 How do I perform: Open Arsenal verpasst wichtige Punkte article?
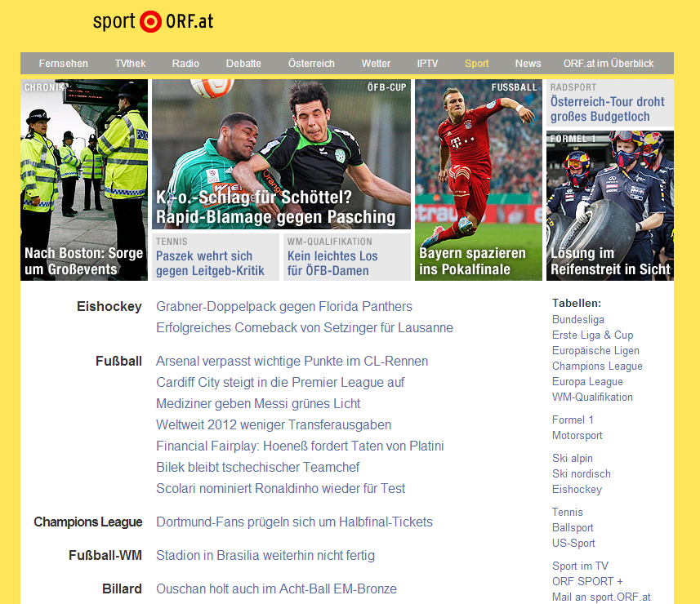292,361
